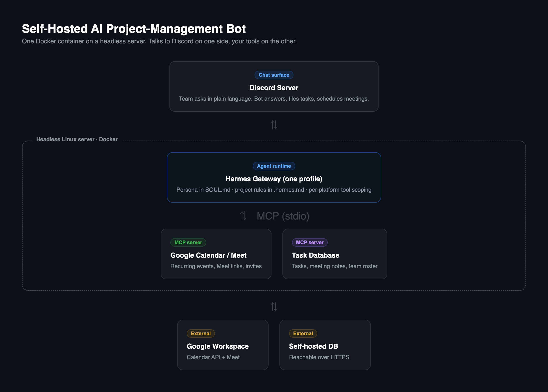Select the 'Discord Server' heading

274,88
